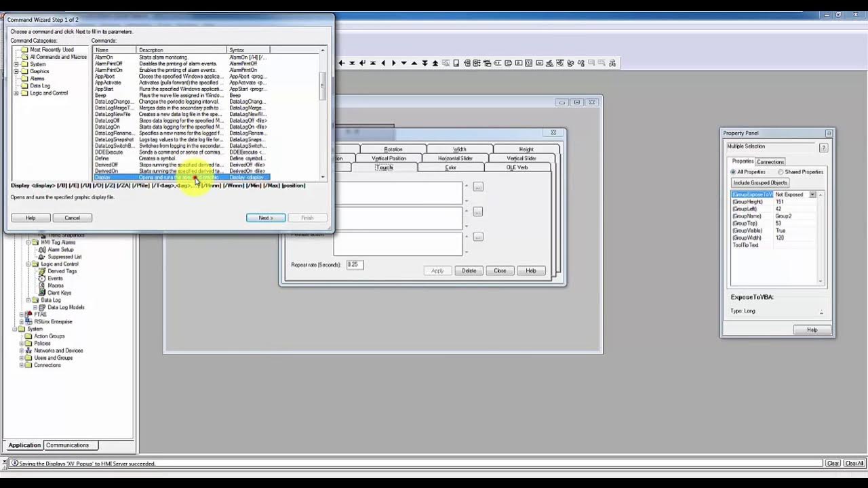Select the Beep command row

pyautogui.click(x=182, y=96)
